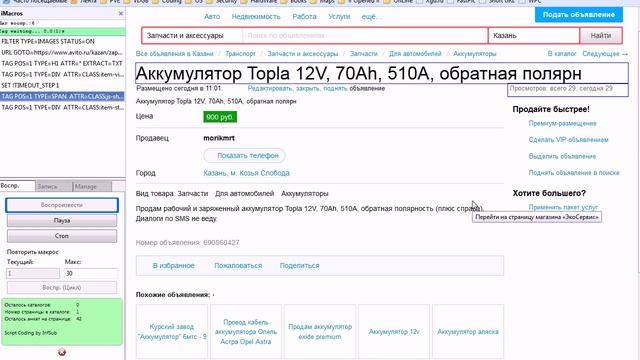Open Поднять объявление в поиске link
This screenshot has width=640, height=360.
click(574, 173)
